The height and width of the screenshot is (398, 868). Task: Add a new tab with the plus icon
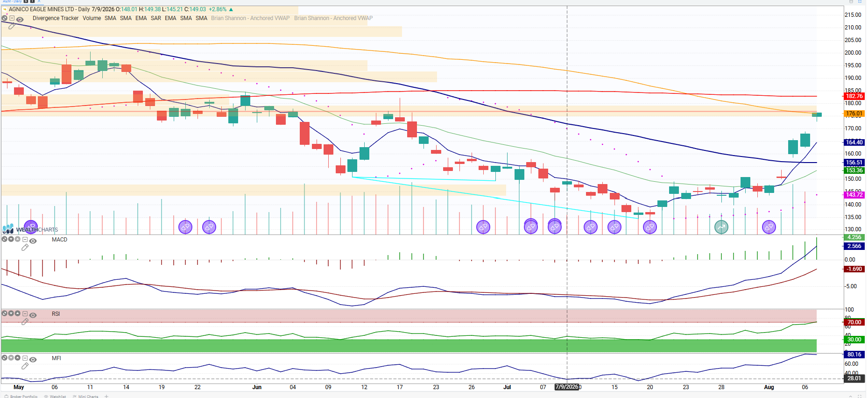click(106, 396)
